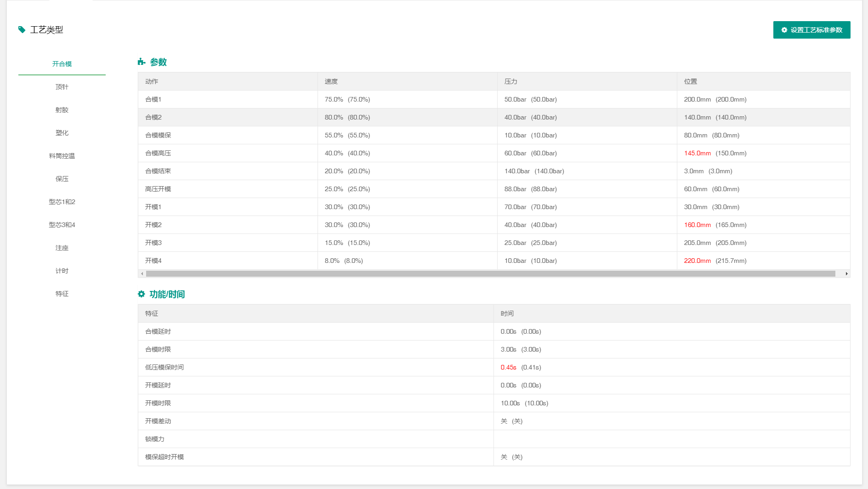Open the 计时 tab
Screen dimensions: 868x489
[62, 271]
